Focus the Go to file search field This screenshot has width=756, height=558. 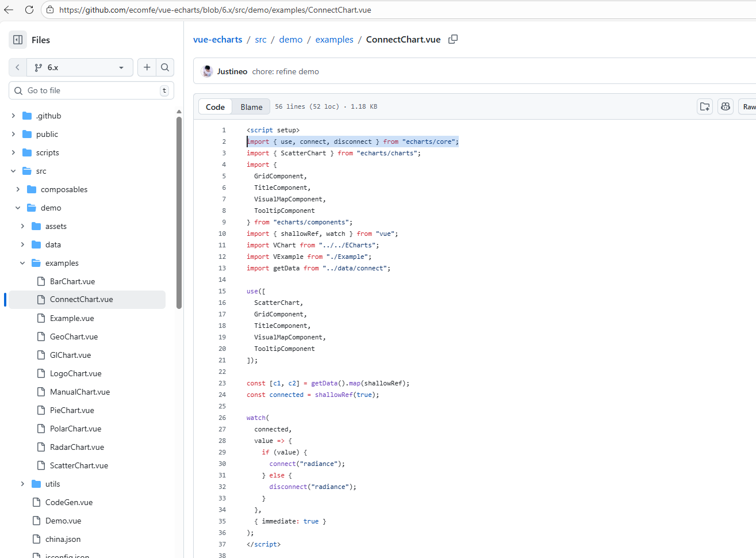(x=91, y=90)
